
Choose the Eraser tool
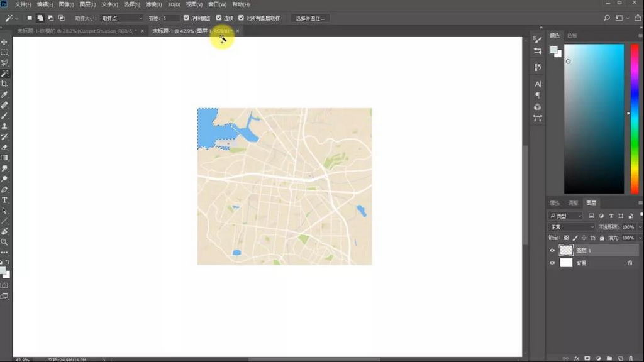tap(4, 147)
